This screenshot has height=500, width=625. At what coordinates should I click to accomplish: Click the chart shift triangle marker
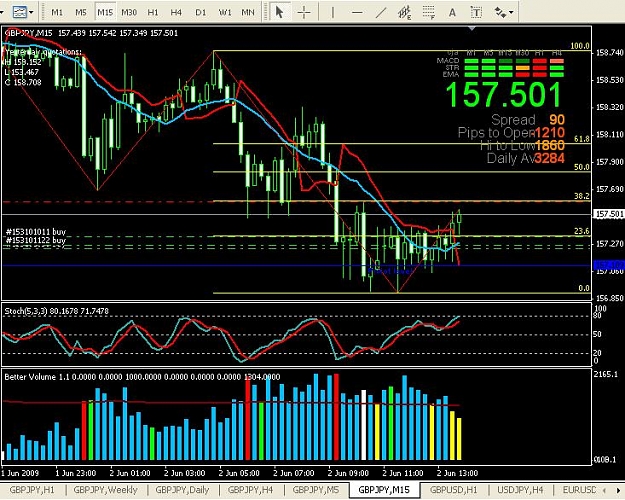coord(472,28)
